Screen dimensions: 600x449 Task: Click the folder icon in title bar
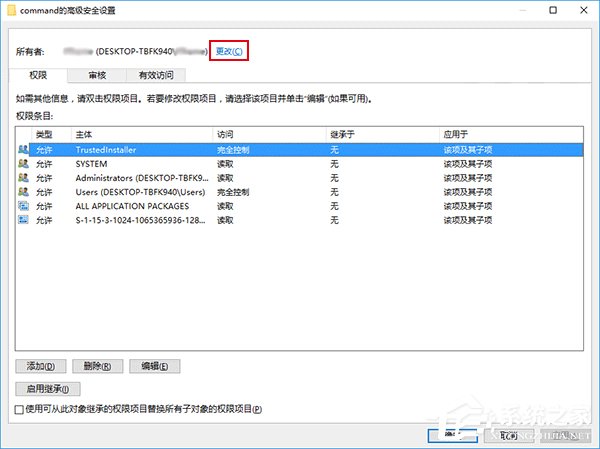pos(11,10)
